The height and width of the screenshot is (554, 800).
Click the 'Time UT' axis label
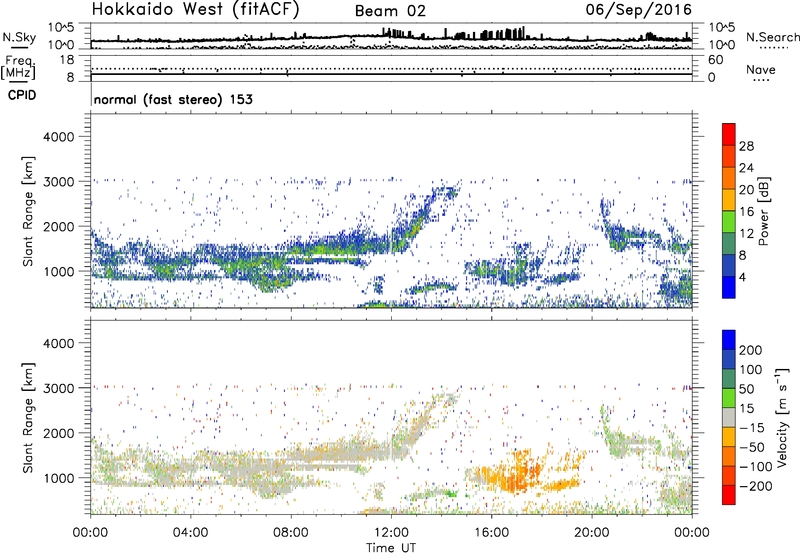(x=391, y=548)
